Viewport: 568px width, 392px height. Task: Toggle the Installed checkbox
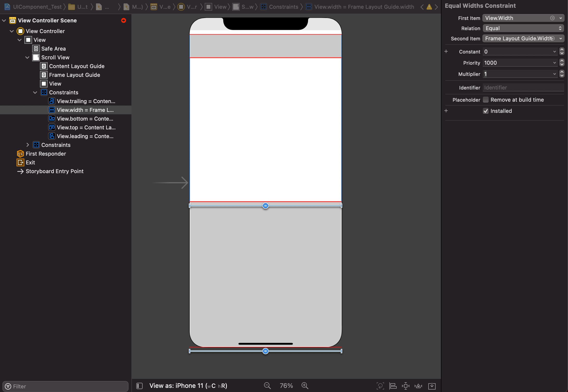[486, 111]
